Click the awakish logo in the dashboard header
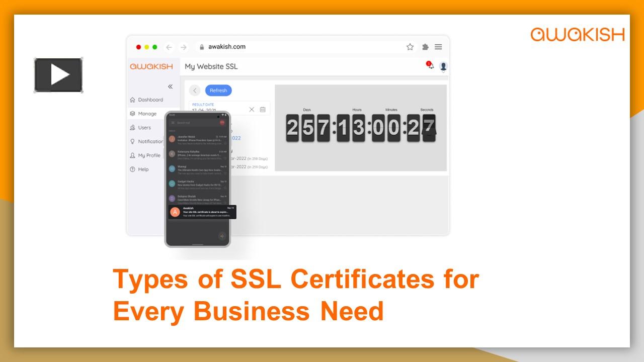This screenshot has width=644, height=362. [152, 66]
